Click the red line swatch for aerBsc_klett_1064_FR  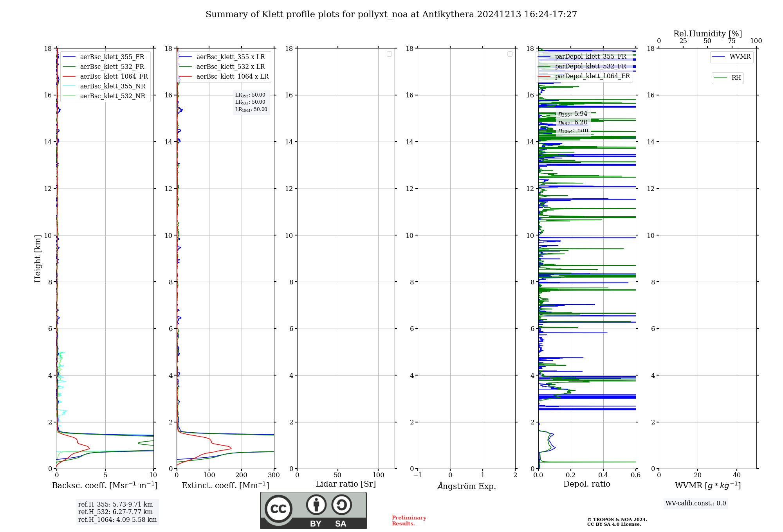(69, 77)
